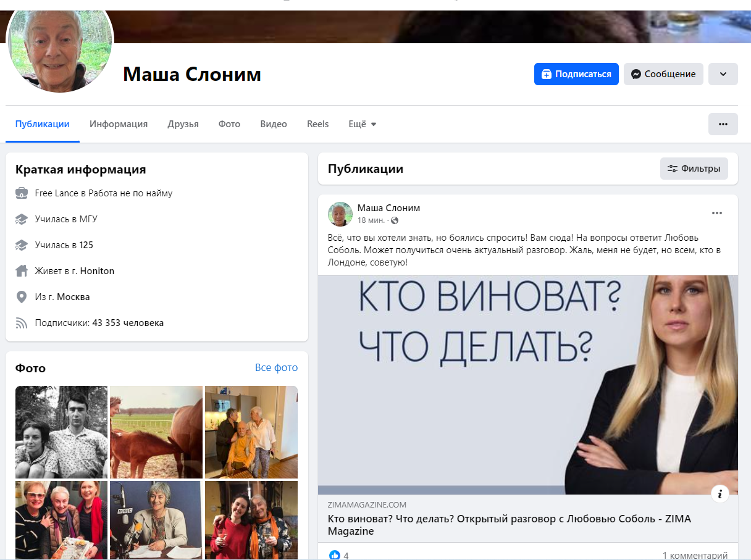751x560 pixels.
Task: Click the blue like reaction icon
Action: (x=335, y=554)
